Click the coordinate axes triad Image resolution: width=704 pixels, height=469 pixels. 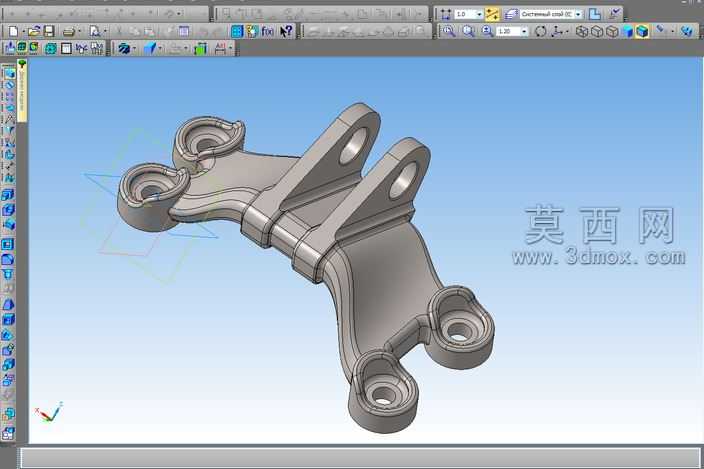coord(49,412)
